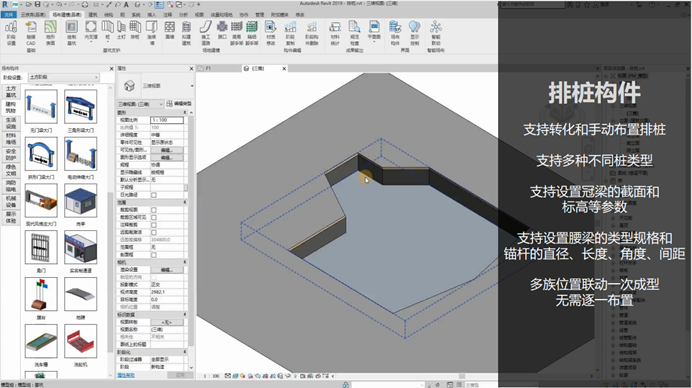Toggle the 日光路径 sun path checkbox
The image size is (692, 388).
pos(154,195)
